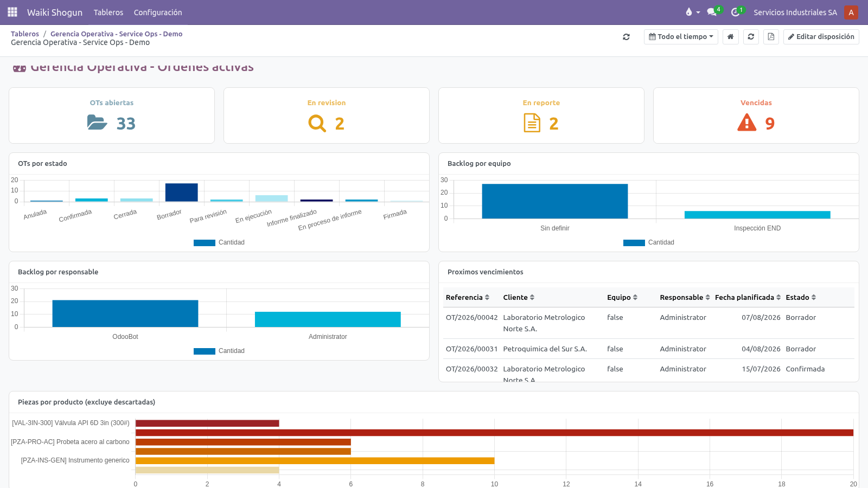
Task: Open the Vencidas 9 card
Action: pos(756,115)
